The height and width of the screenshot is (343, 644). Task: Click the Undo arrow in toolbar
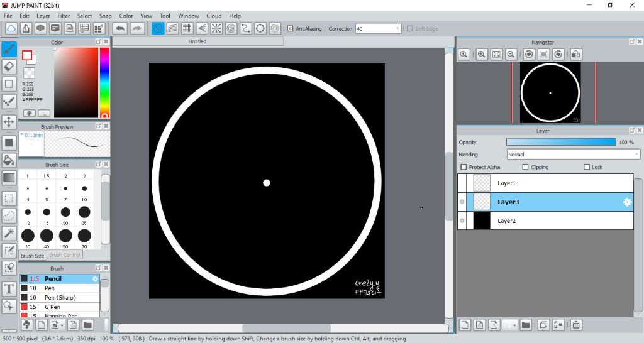[x=120, y=28]
